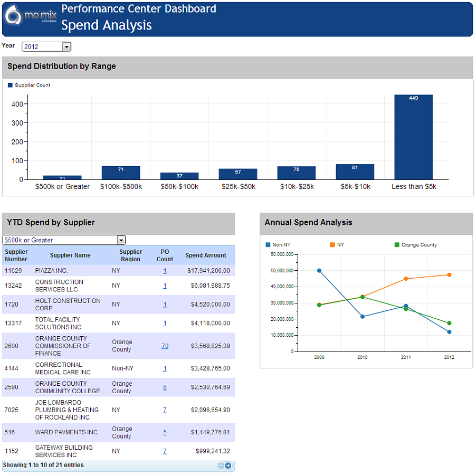Viewport: 476px width, 475px height.
Task: Click the 2011 x-axis label
Action: [x=406, y=357]
